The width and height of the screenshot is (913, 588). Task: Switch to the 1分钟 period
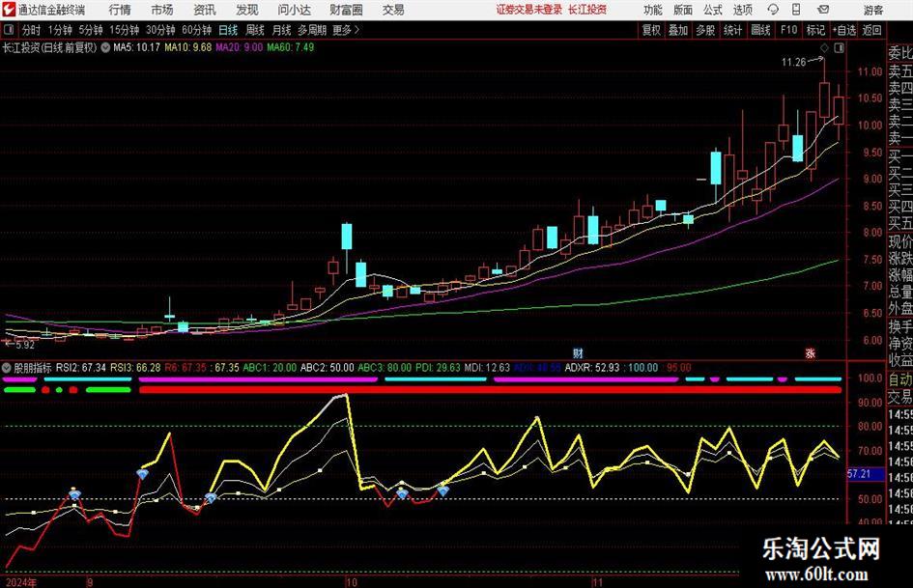point(59,30)
